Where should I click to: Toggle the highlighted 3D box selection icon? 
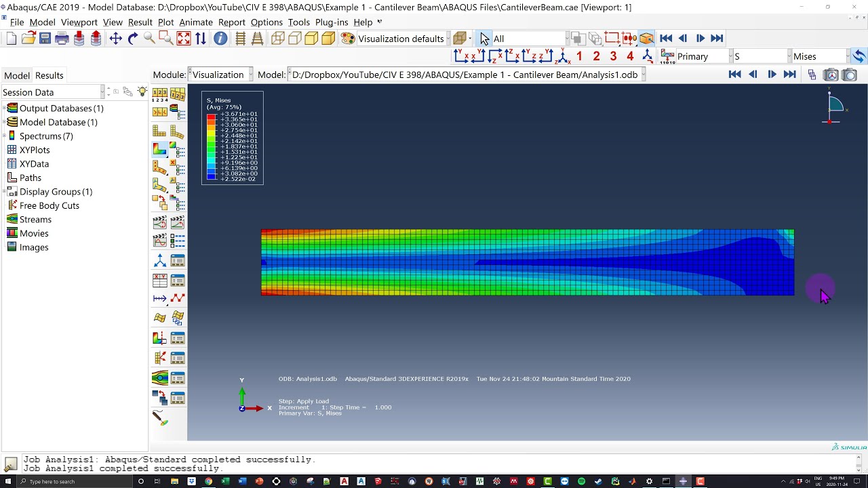click(646, 39)
